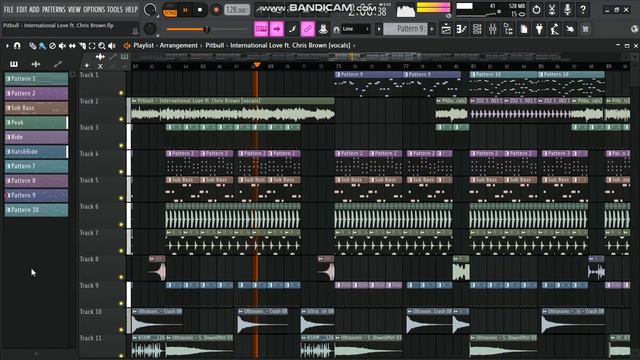
Task: Open the FILE menu
Action: (8, 9)
